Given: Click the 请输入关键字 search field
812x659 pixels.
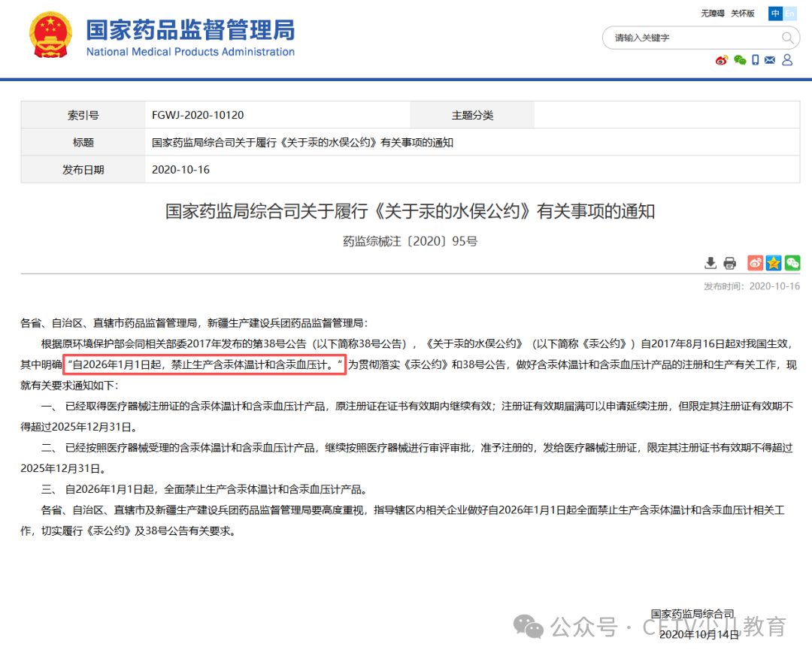Looking at the screenshot, I should [692, 38].
